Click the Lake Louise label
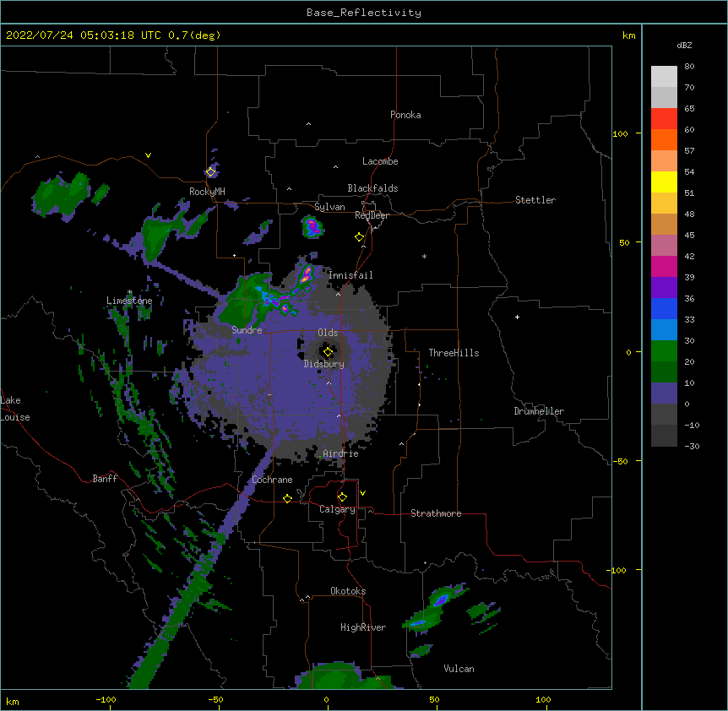This screenshot has height=711, width=728. coord(15,409)
